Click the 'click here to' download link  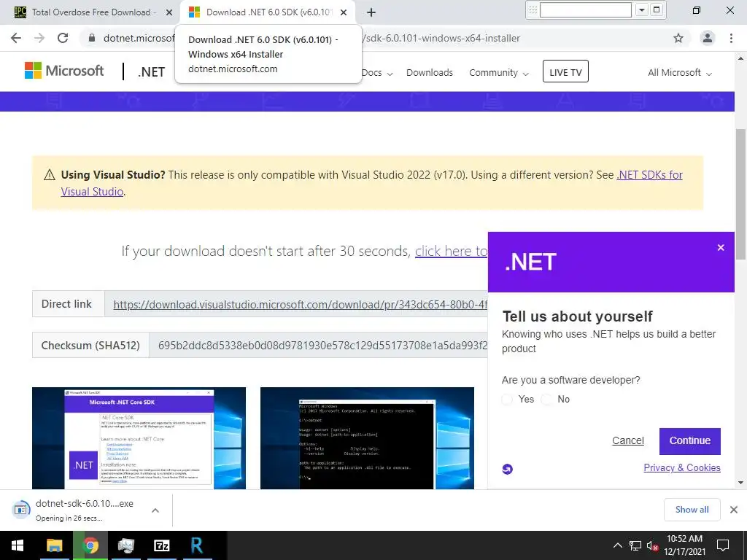click(451, 251)
